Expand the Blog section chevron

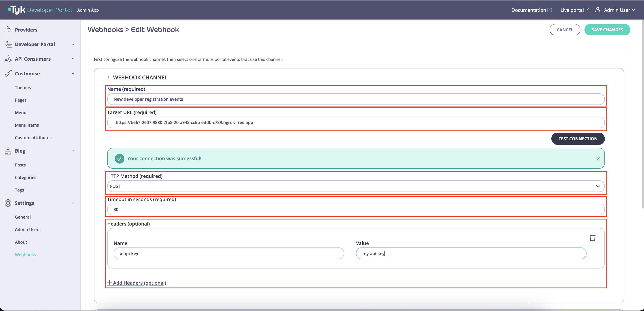click(73, 151)
